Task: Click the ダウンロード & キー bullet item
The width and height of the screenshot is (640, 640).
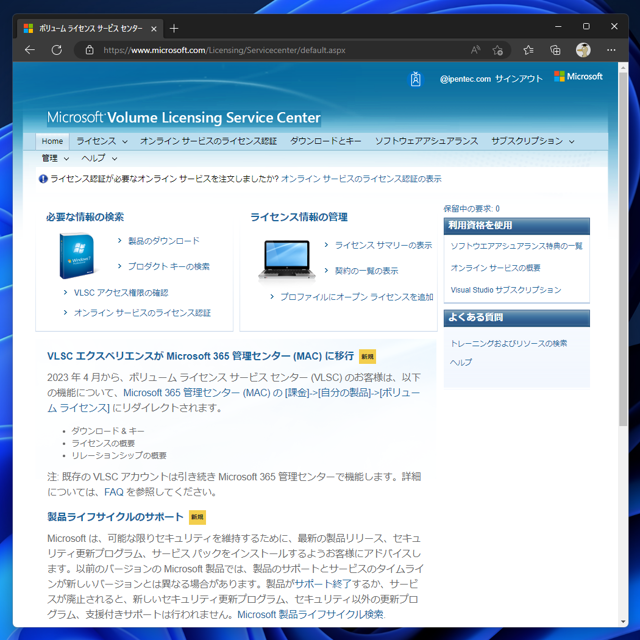Action: point(108,431)
